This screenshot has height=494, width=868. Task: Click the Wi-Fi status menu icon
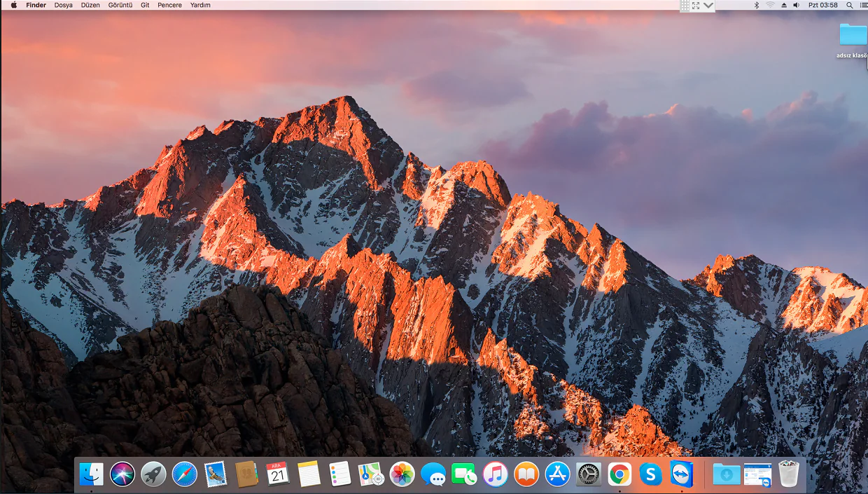pyautogui.click(x=770, y=5)
